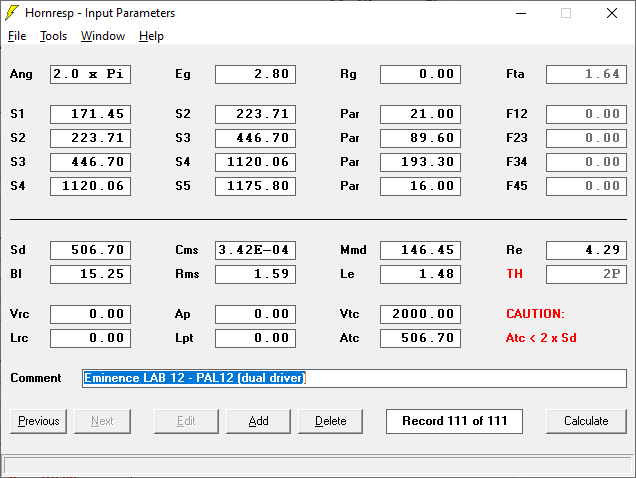
Task: Run the Calculate button
Action: (x=586, y=421)
